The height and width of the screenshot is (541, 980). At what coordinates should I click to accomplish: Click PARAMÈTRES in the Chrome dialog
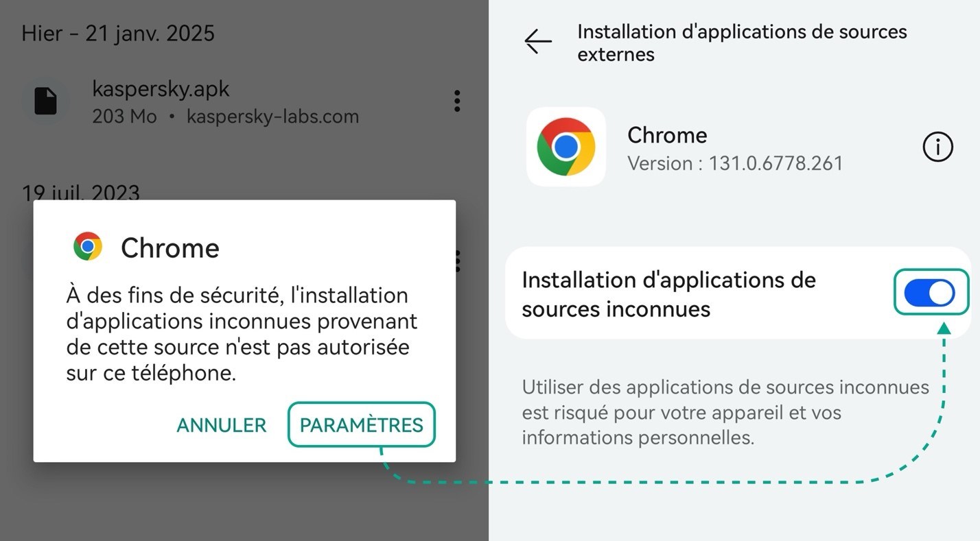[362, 425]
